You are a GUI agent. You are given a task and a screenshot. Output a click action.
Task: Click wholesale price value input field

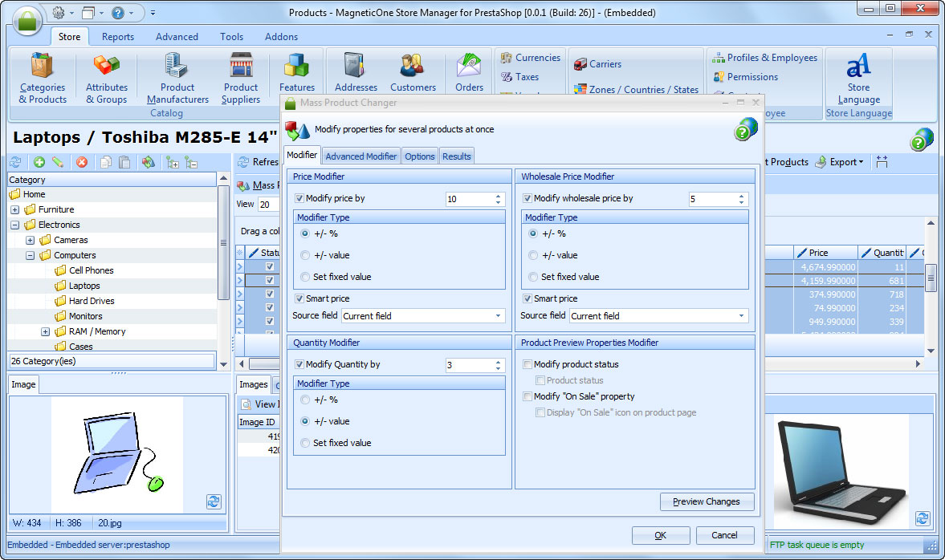(x=712, y=199)
